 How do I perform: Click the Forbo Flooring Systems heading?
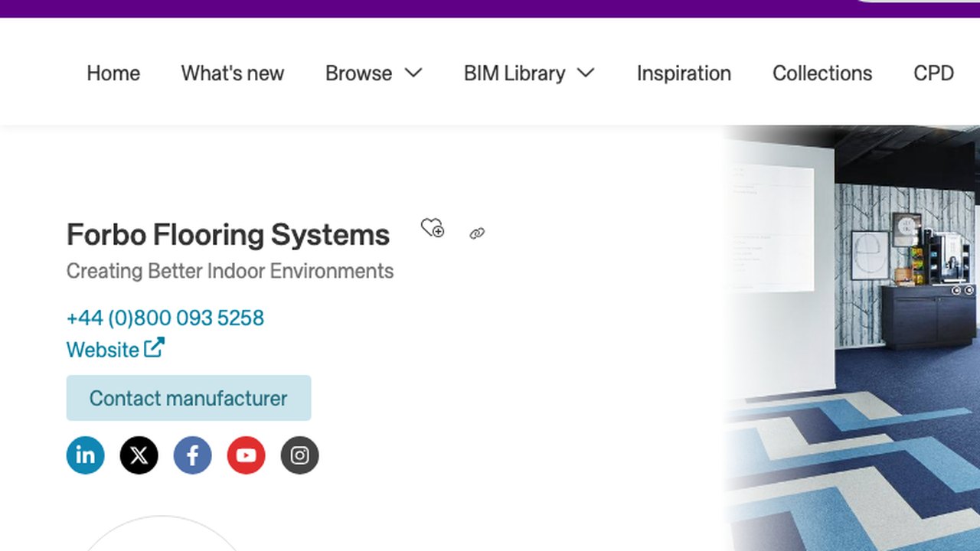pos(228,234)
